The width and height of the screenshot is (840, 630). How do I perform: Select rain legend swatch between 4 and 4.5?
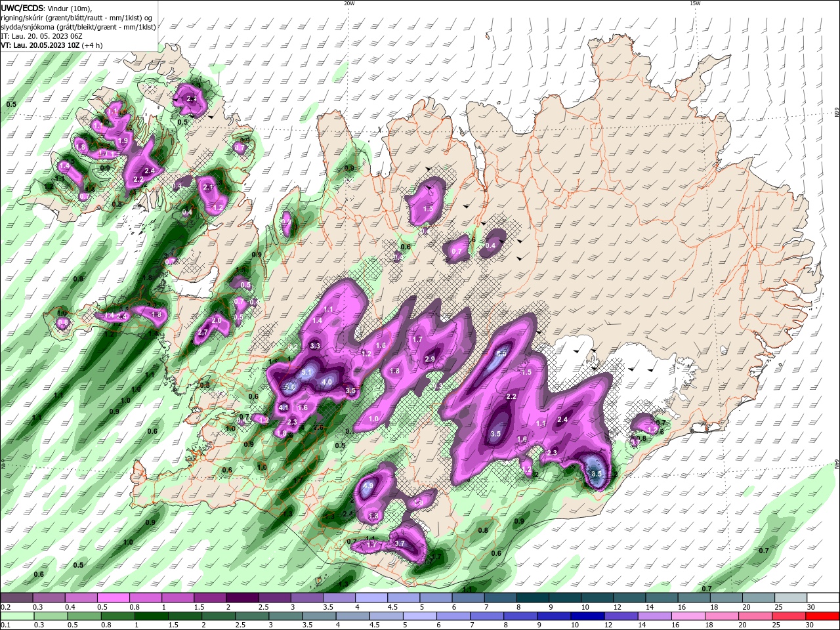click(x=354, y=616)
